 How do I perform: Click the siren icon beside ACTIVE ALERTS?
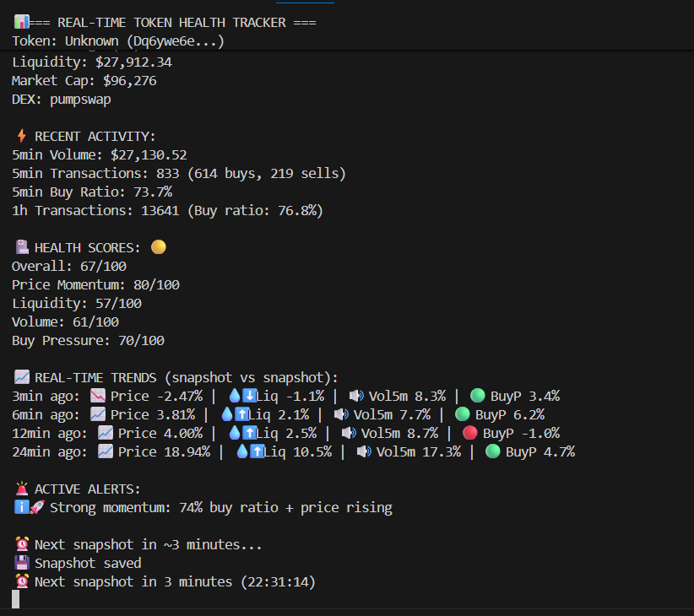point(22,489)
